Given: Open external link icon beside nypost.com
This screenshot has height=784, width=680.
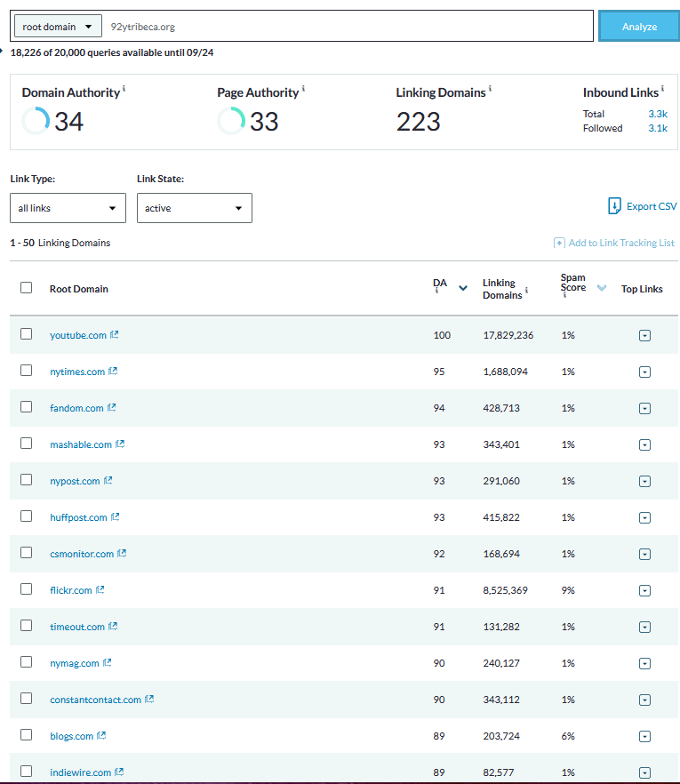Looking at the screenshot, I should click(x=108, y=481).
